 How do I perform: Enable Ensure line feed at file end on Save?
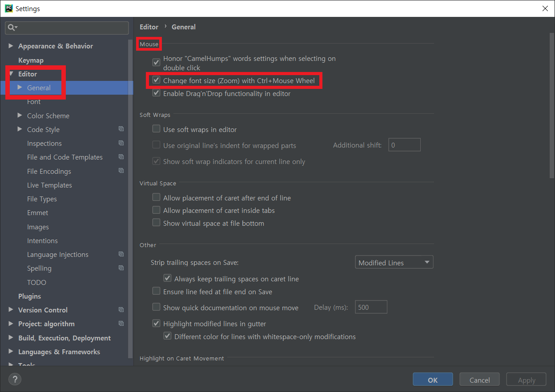[156, 291]
